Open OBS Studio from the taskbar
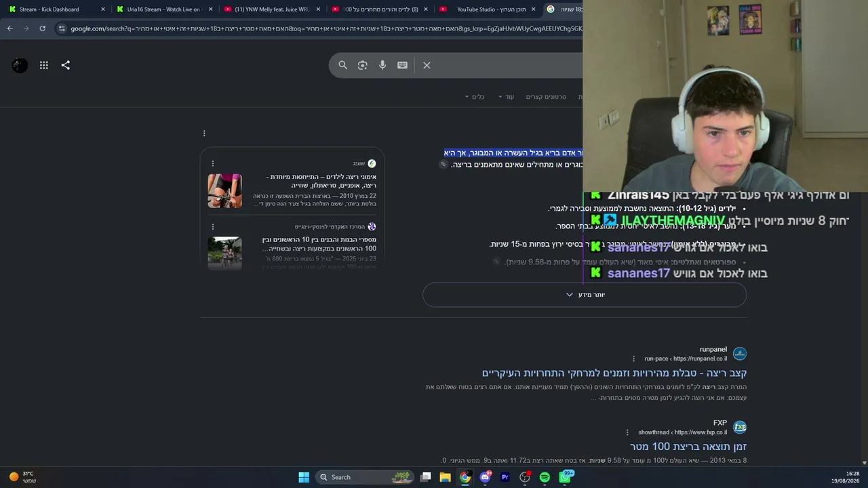This screenshot has height=488, width=868. click(524, 477)
